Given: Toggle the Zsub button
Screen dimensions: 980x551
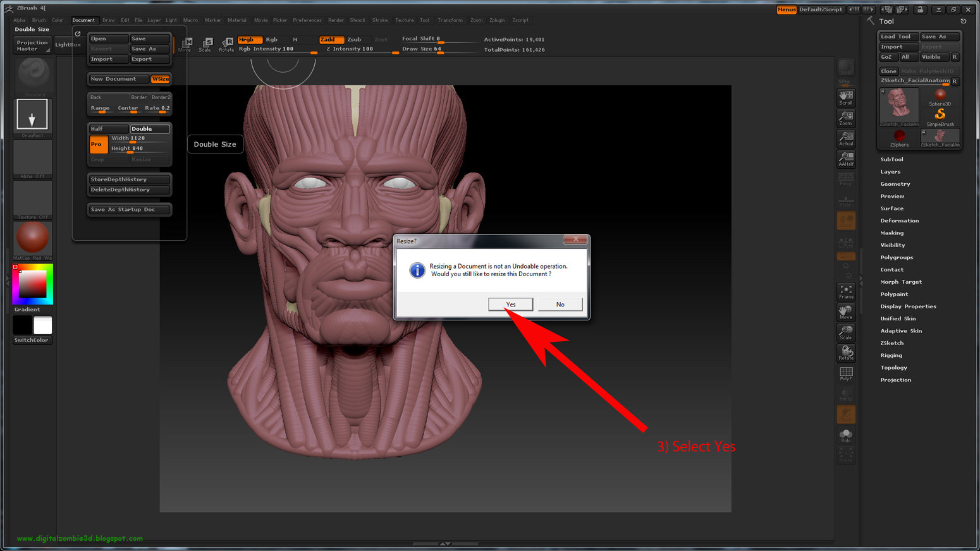Looking at the screenshot, I should [x=355, y=39].
